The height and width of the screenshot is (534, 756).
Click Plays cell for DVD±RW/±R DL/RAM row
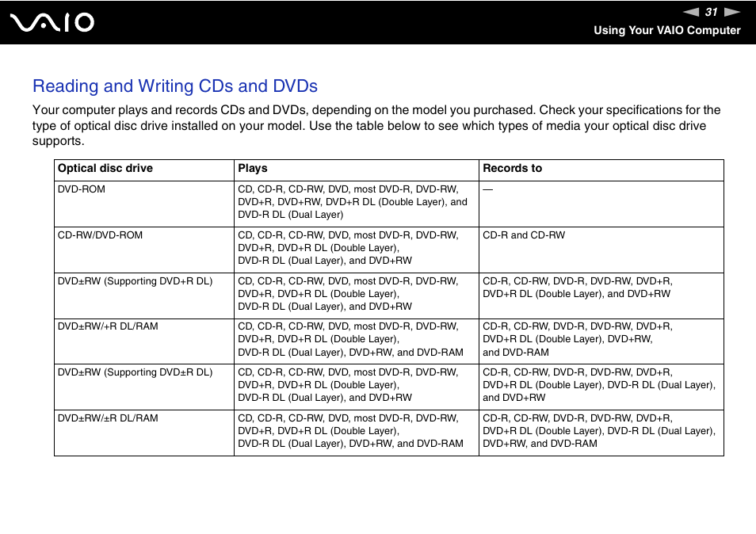click(x=357, y=433)
